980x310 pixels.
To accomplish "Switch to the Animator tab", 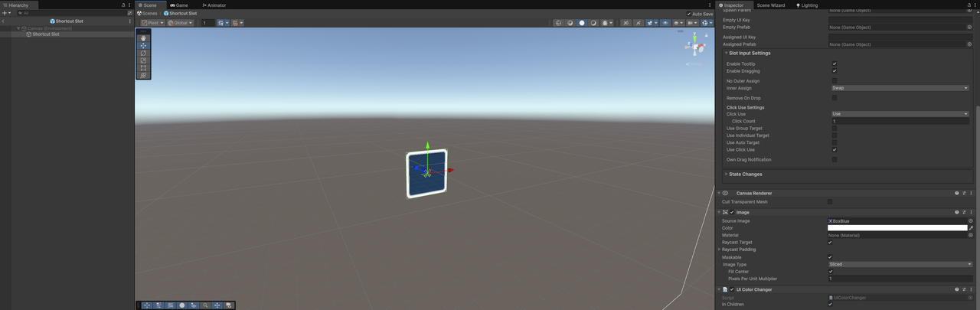I will click(214, 5).
